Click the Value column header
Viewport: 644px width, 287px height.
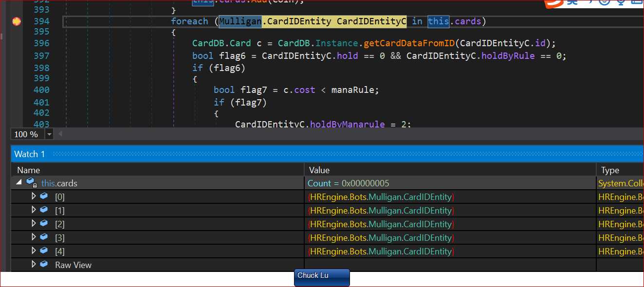[450, 170]
